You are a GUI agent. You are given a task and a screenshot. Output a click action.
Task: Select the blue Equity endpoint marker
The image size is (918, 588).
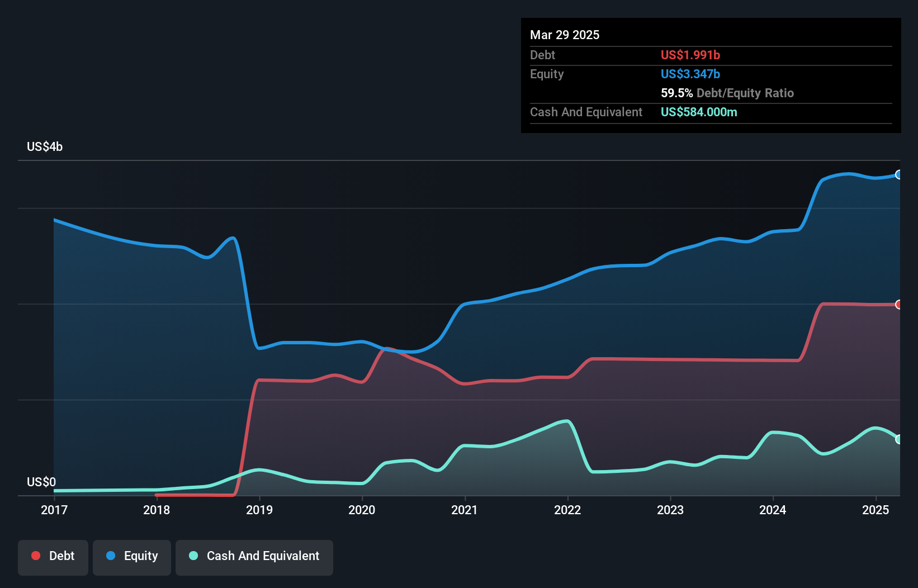coord(898,174)
